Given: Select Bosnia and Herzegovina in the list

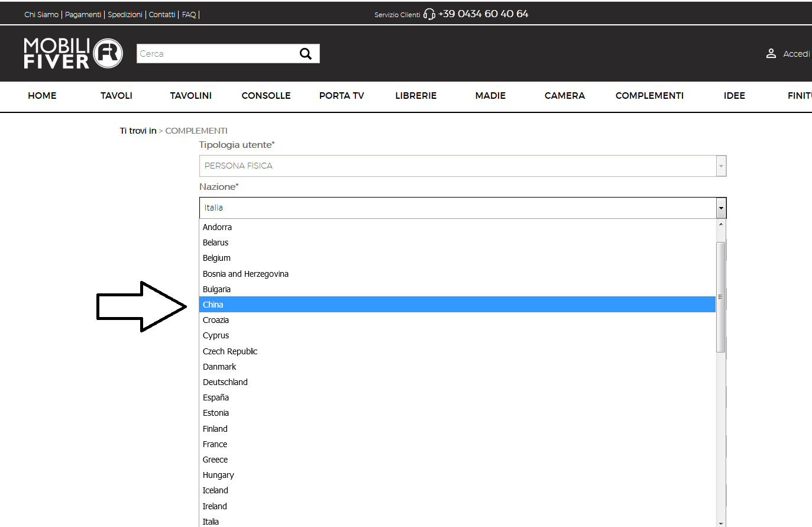Looking at the screenshot, I should tap(458, 274).
